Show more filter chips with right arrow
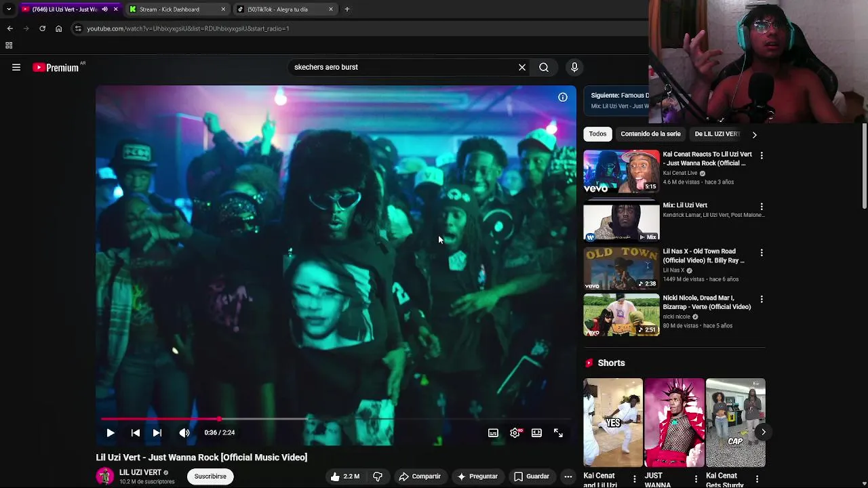Screen dimensions: 868x488 (x=754, y=134)
